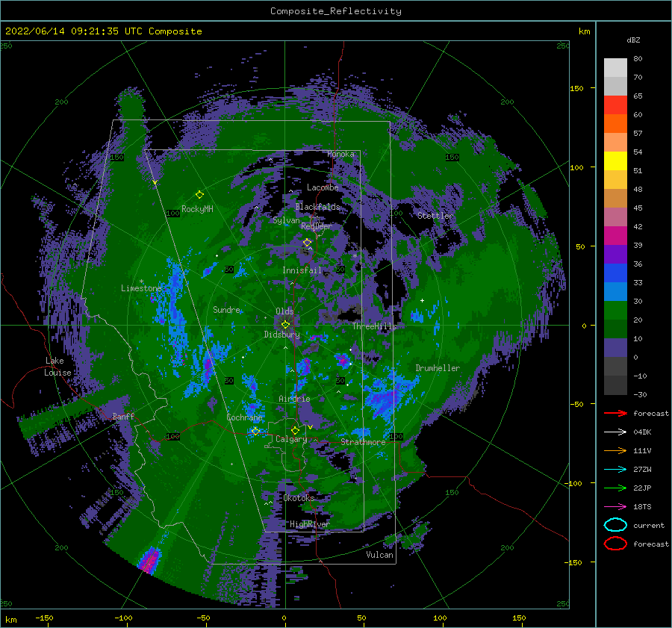Click the cyan 27ZW arrow legend icon
672x628 pixels.
tap(615, 470)
